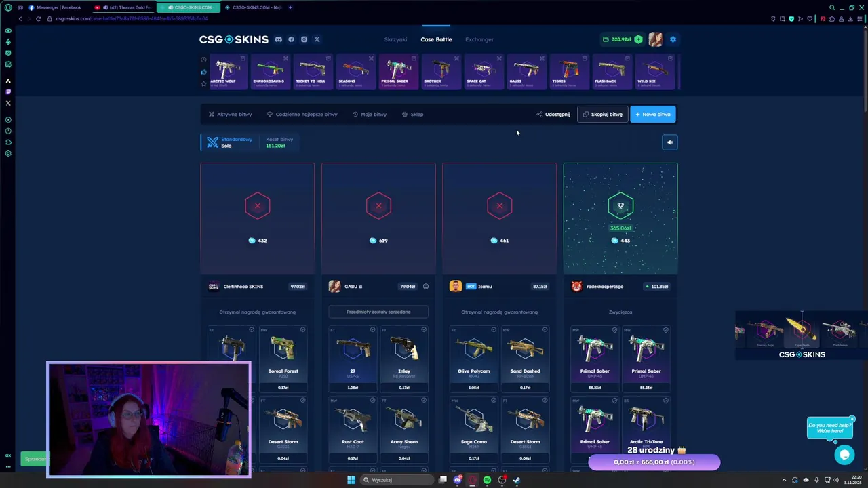Toggle checkmark on Boreal Forest item
The image size is (868, 488).
click(303, 330)
